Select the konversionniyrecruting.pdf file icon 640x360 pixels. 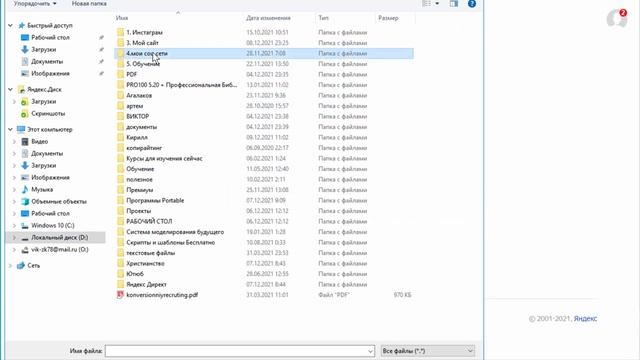coord(120,295)
